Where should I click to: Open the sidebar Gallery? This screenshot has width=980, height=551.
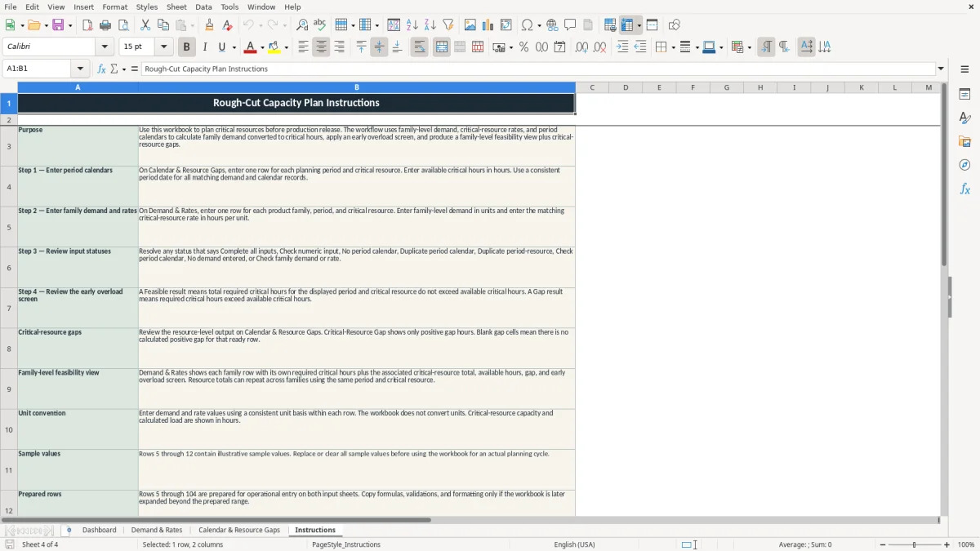(x=964, y=141)
